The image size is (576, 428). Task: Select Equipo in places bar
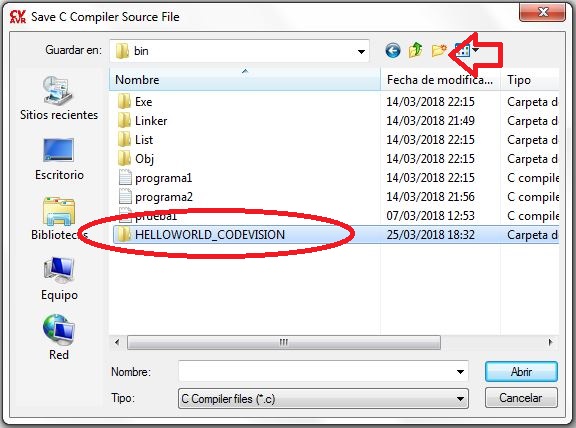tap(59, 279)
